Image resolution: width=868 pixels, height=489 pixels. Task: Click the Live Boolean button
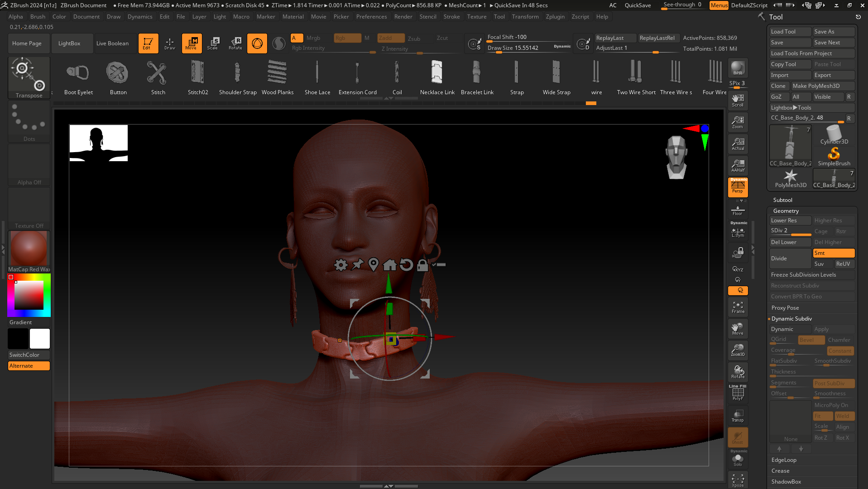[112, 43]
